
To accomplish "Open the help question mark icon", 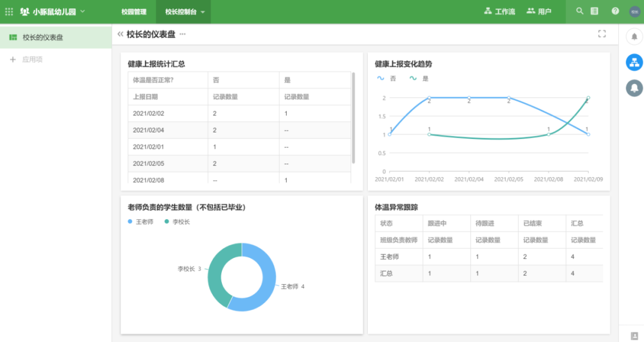I will point(615,11).
